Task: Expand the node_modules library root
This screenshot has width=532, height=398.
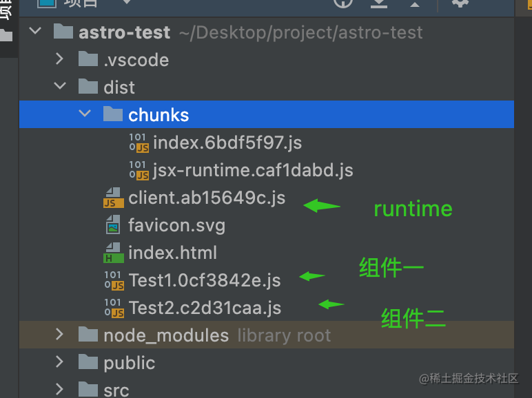Action: [x=59, y=334]
